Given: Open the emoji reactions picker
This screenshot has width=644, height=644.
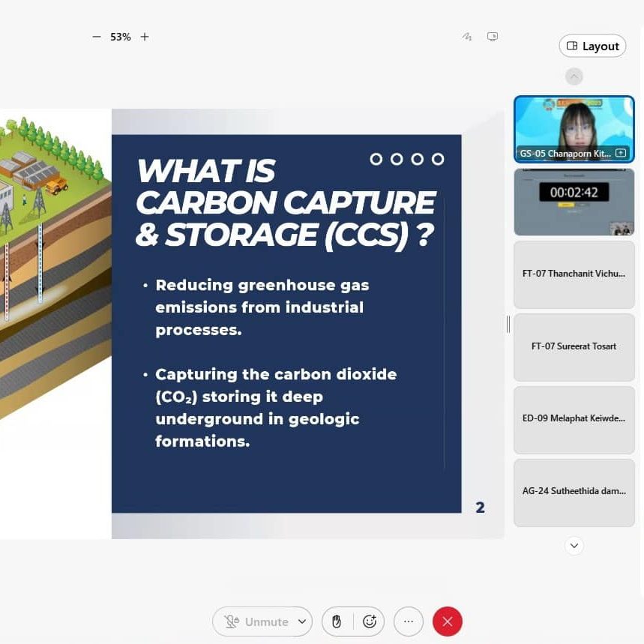Looking at the screenshot, I should (369, 622).
